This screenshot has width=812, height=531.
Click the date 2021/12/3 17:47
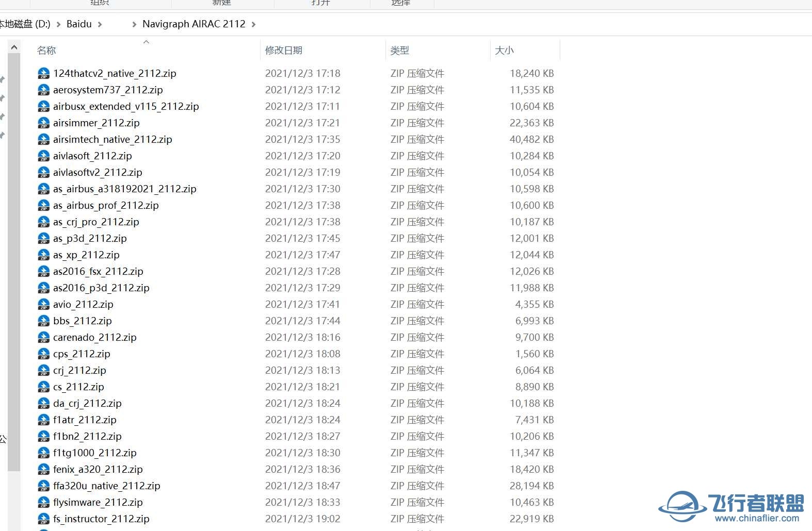tap(303, 255)
